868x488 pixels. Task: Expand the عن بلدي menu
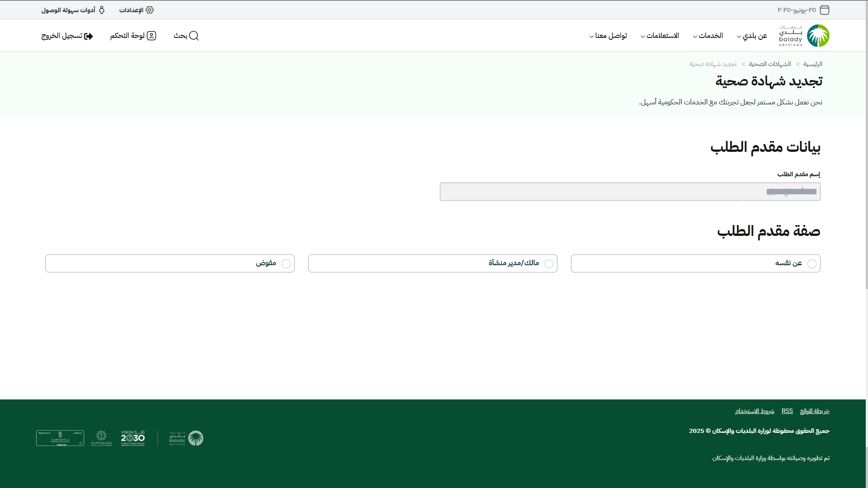click(752, 36)
